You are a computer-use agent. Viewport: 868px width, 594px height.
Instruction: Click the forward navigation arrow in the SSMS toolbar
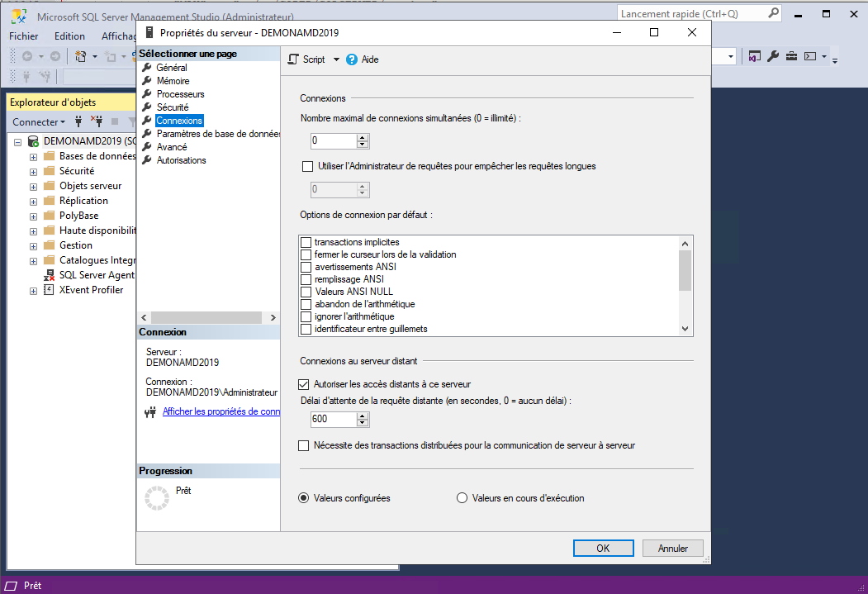pos(55,56)
